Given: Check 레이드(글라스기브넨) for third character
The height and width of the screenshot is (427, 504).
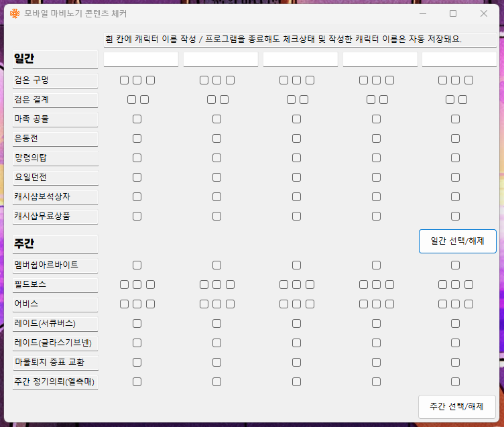Looking at the screenshot, I should pyautogui.click(x=297, y=343).
